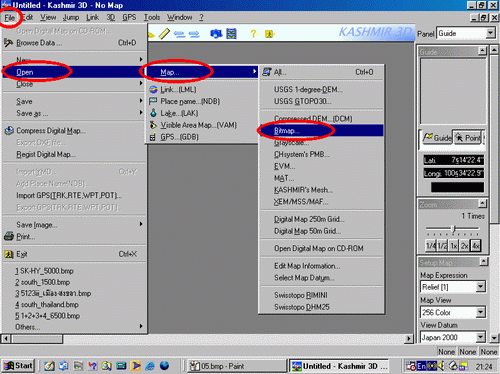The image size is (500, 374).
Task: Open the Tools menu
Action: pos(152,17)
